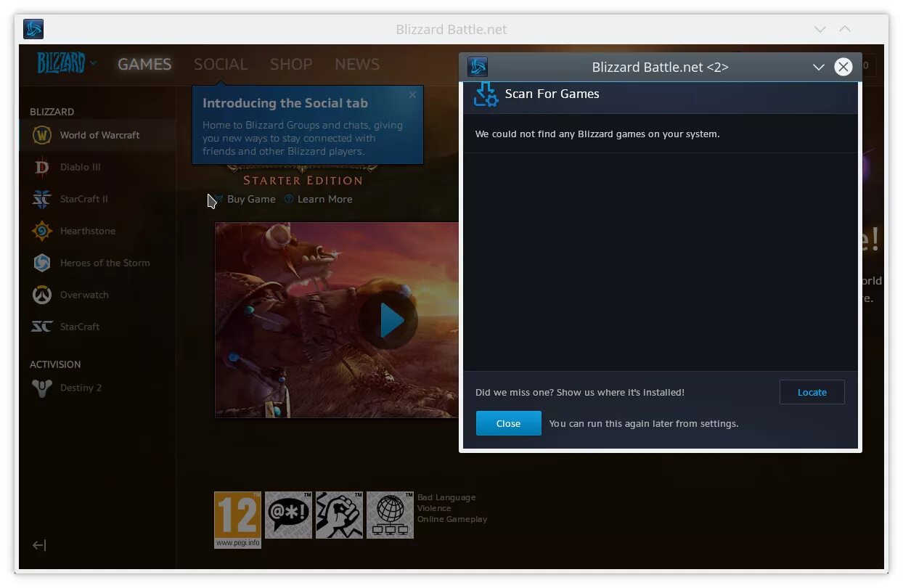The height and width of the screenshot is (588, 903).
Task: Click the Buy Game link
Action: [x=251, y=199]
